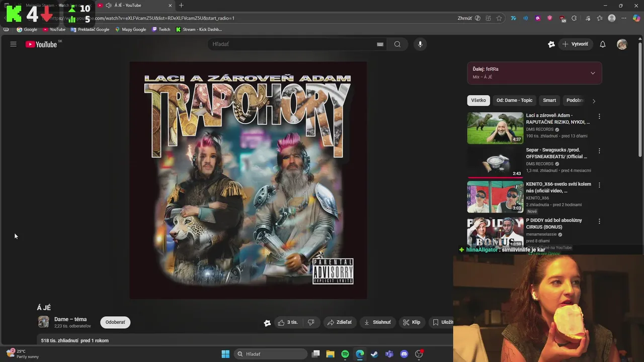Click the YouTube search magnifier button
The image size is (644, 362).
(x=397, y=44)
